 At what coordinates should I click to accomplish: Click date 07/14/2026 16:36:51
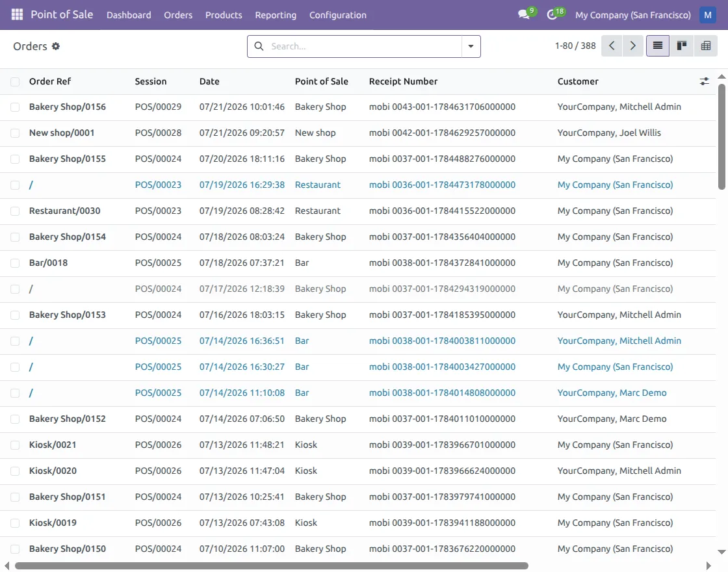[242, 341]
